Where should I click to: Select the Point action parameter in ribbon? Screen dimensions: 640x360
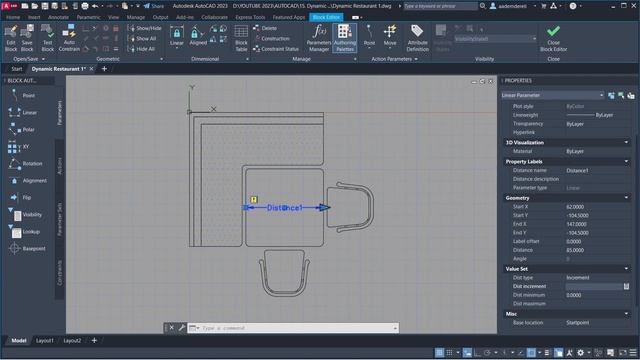point(369,36)
